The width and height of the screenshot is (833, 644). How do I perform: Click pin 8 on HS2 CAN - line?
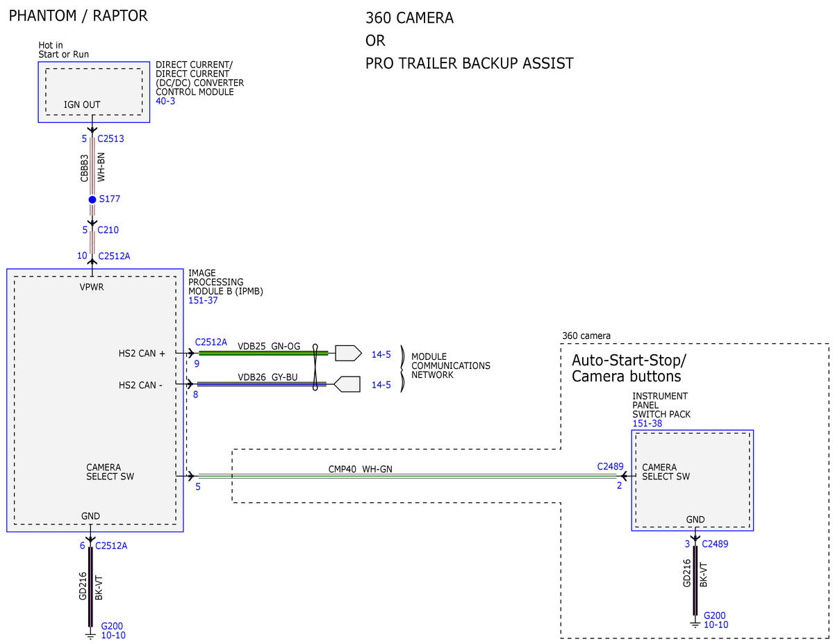(x=195, y=395)
